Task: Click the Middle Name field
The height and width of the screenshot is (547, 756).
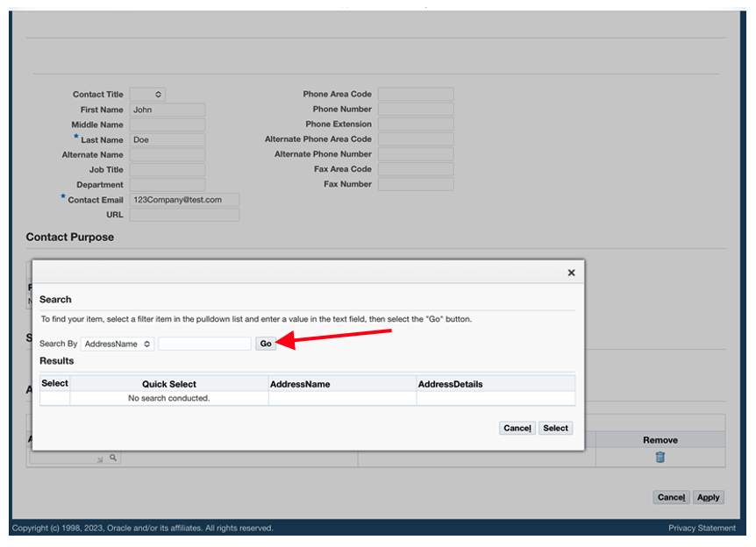Action: 168,124
